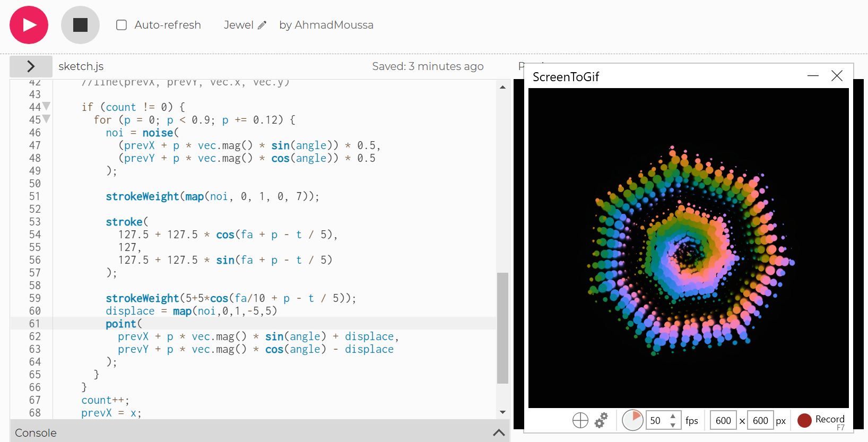Expand the Console panel chevron
Image resolution: width=868 pixels, height=442 pixels.
pyautogui.click(x=499, y=432)
